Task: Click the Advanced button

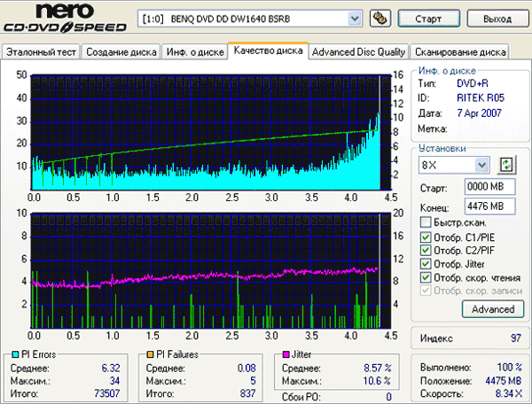Action: click(x=493, y=309)
